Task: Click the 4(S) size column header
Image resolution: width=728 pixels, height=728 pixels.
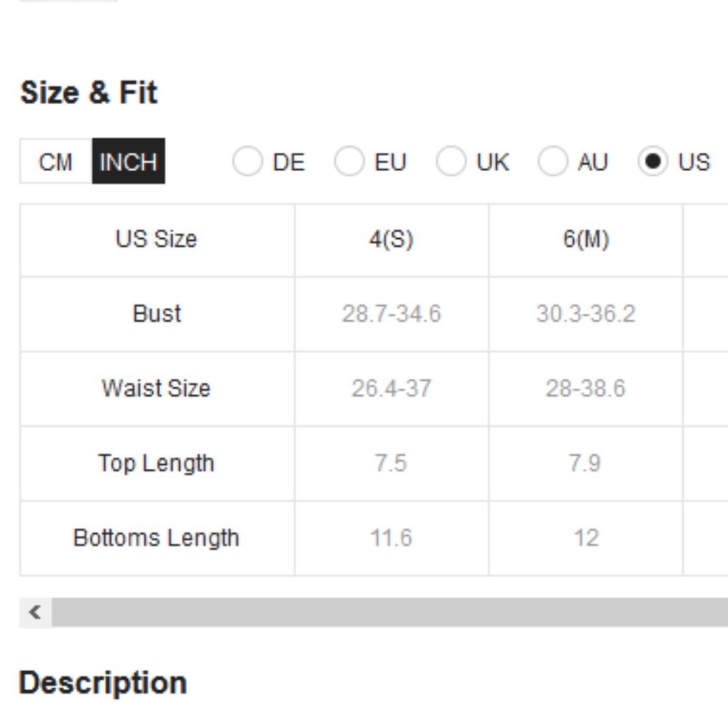Action: click(x=392, y=240)
